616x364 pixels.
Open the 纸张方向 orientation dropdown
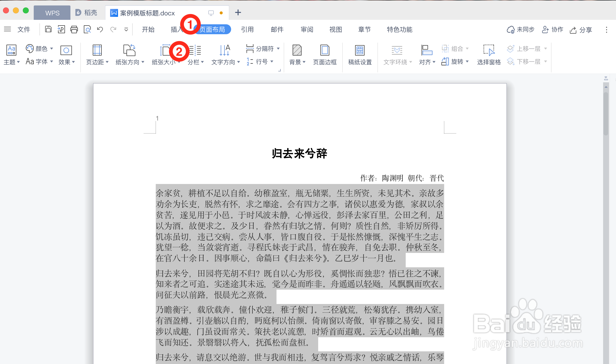[130, 55]
